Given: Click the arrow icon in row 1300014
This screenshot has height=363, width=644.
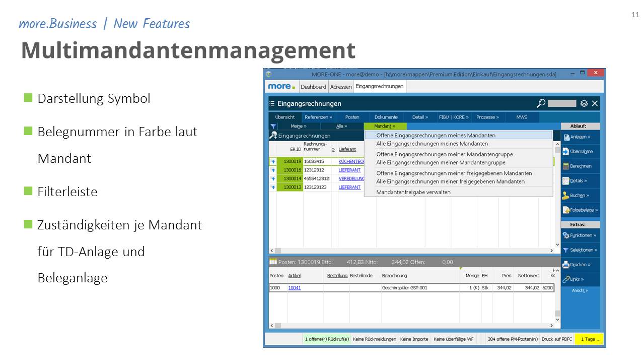Looking at the screenshot, I should pyautogui.click(x=273, y=178).
